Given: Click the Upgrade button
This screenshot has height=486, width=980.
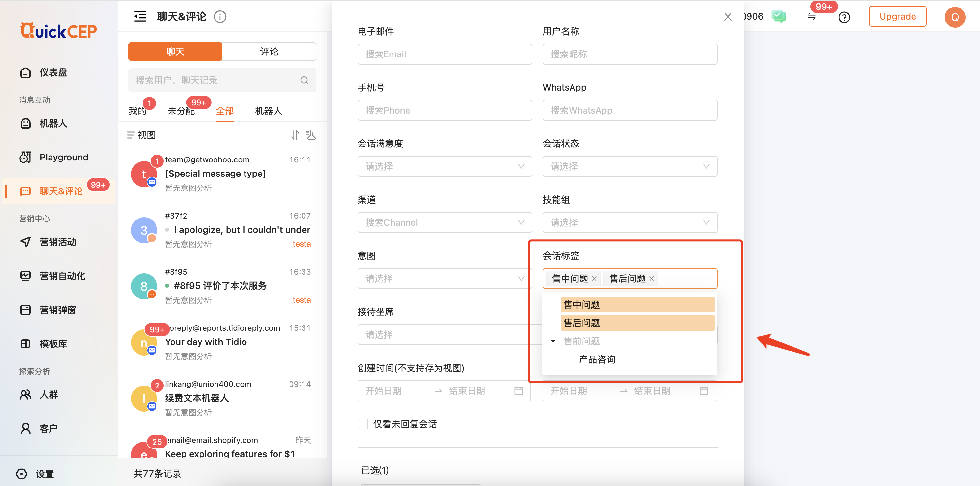Looking at the screenshot, I should (x=897, y=16).
